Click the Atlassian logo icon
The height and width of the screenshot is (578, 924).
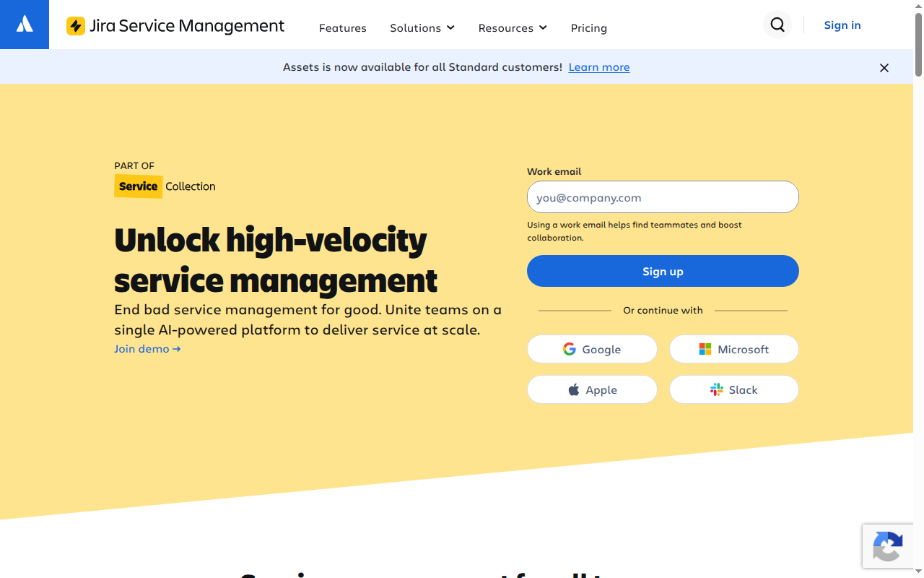click(25, 25)
